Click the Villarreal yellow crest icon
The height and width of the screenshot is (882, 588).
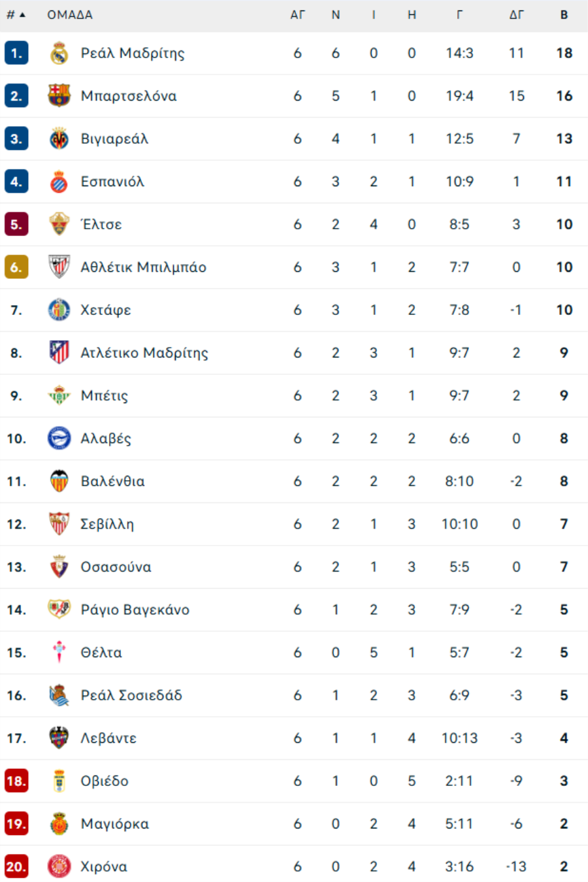tap(59, 139)
